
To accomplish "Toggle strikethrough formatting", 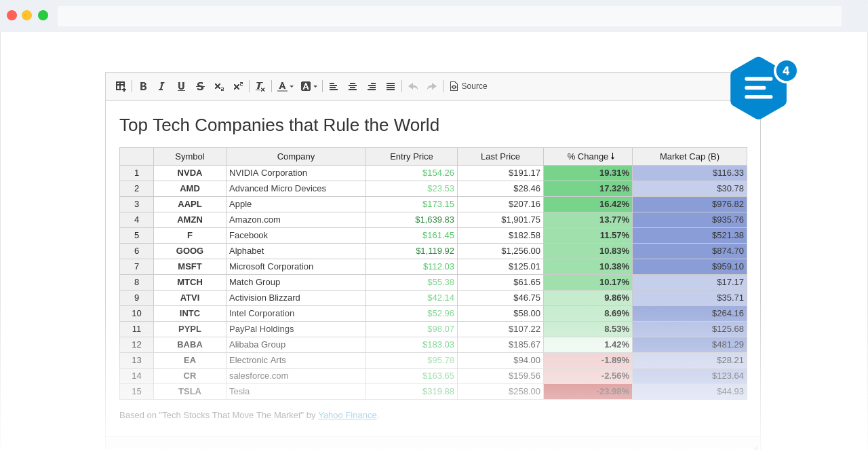I will click(x=200, y=86).
